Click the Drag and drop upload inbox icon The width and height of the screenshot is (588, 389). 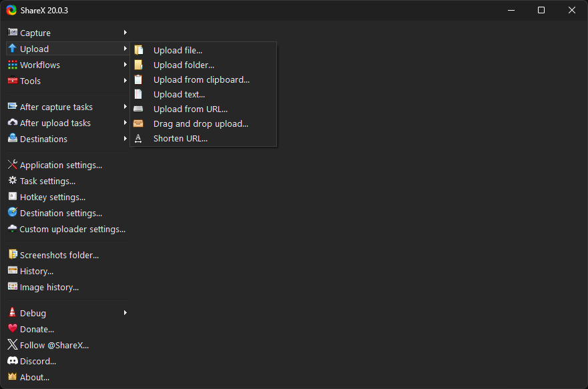138,123
